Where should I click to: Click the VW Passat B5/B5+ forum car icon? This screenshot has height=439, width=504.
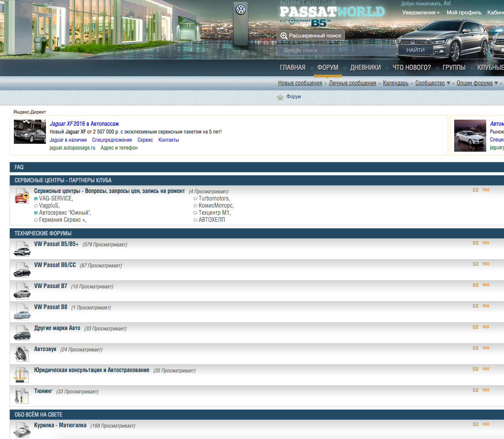[x=22, y=249]
